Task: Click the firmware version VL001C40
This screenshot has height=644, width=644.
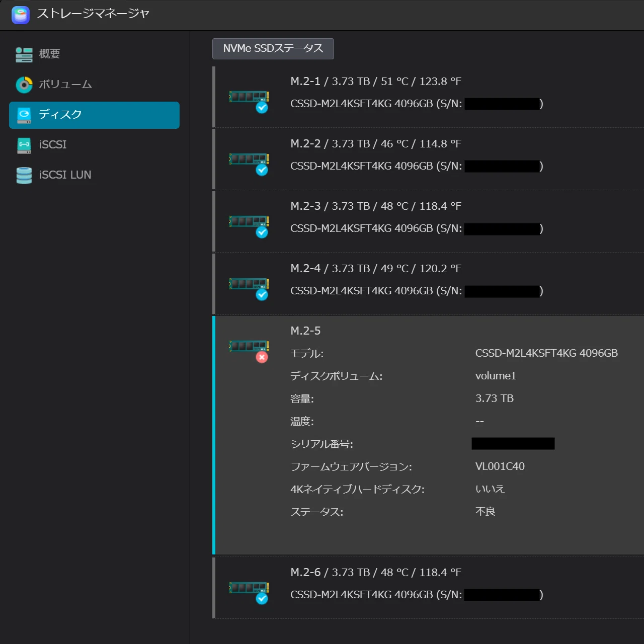Action: pos(500,466)
